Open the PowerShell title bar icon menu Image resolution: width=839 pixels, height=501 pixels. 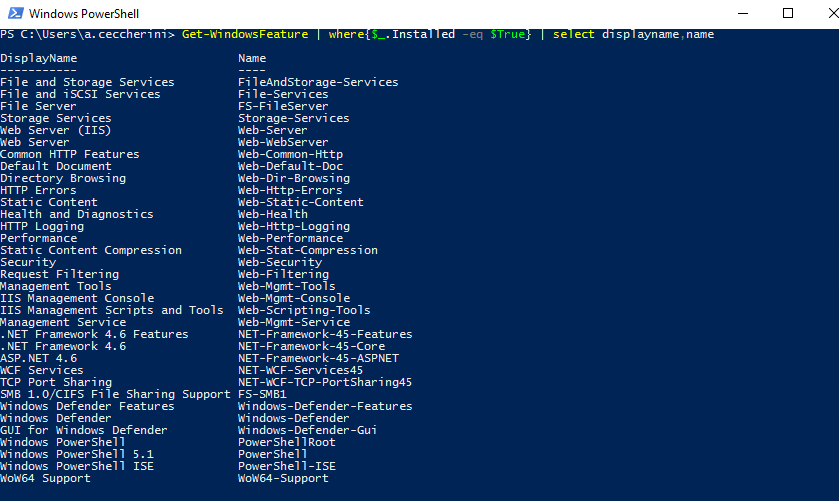pos(16,13)
